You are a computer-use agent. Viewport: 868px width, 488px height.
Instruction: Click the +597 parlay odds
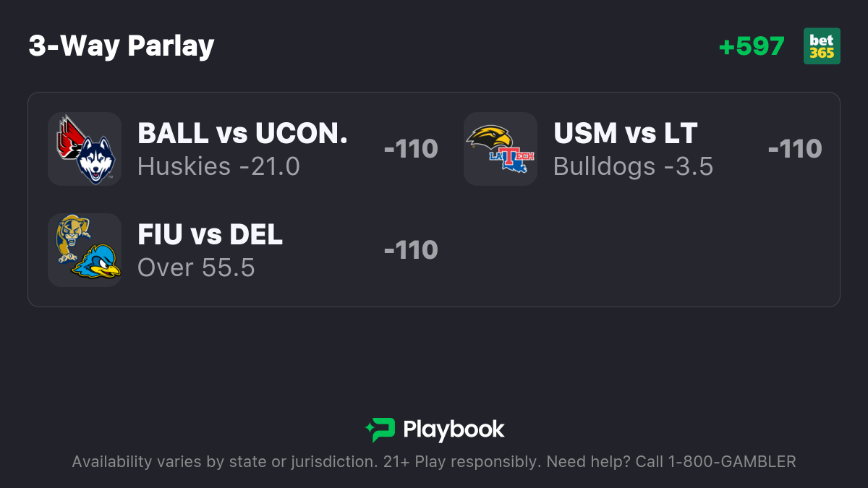[x=752, y=46]
